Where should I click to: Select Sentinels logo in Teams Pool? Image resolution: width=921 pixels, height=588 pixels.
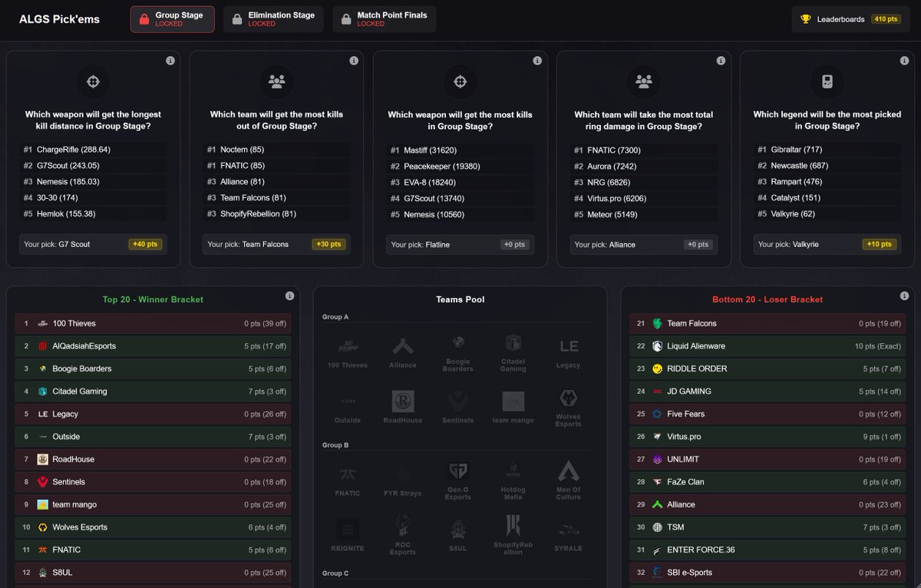458,401
